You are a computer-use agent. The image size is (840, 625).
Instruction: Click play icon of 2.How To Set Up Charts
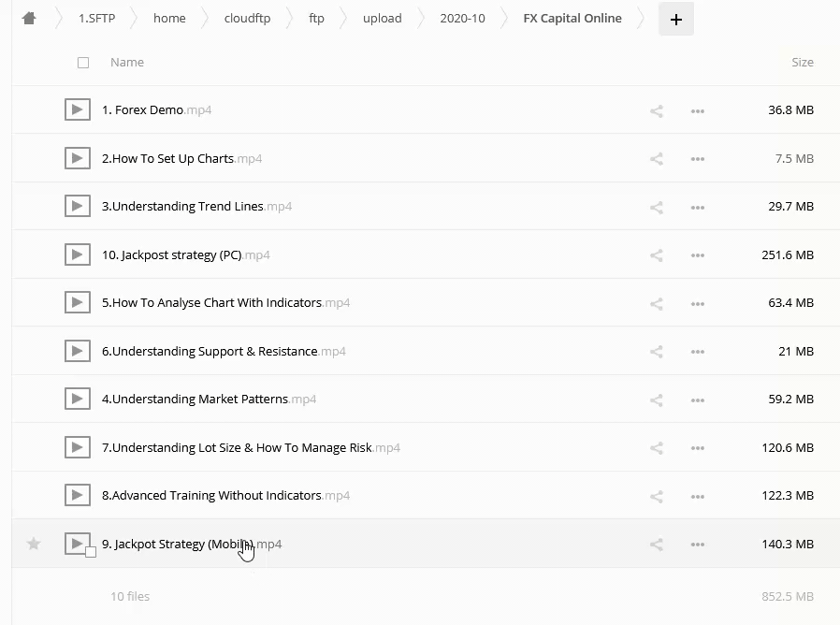pos(77,158)
